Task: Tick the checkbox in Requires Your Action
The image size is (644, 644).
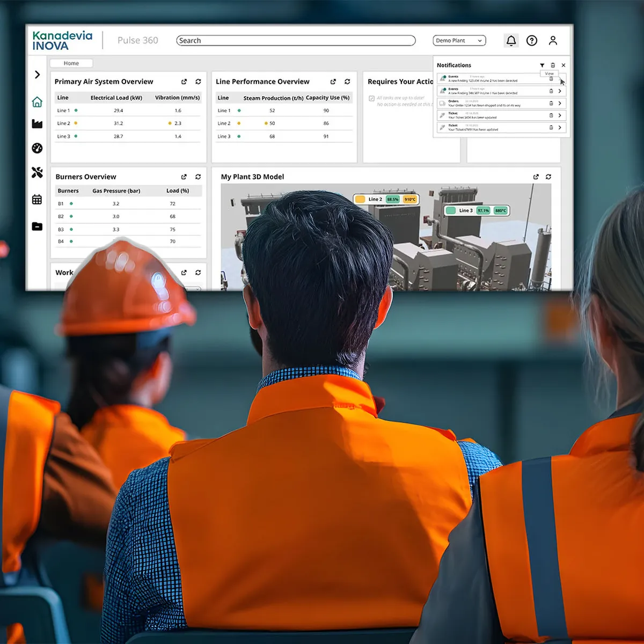Action: coord(371,98)
